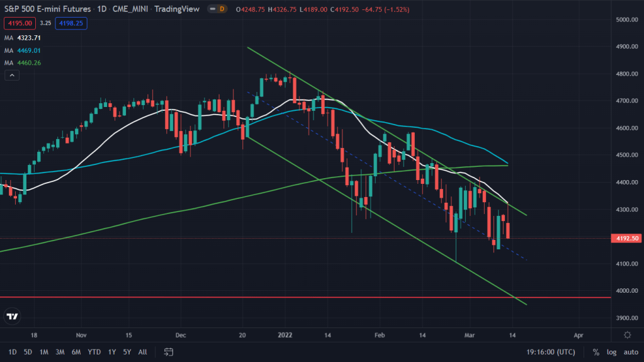Viewport: 644px width, 362px height.
Task: Toggle log scale mode
Action: click(x=611, y=351)
